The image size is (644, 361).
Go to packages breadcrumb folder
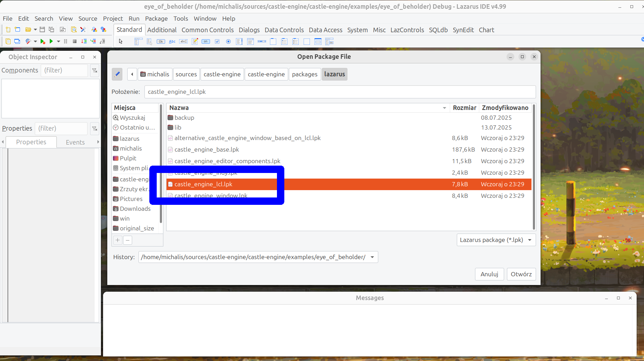305,74
